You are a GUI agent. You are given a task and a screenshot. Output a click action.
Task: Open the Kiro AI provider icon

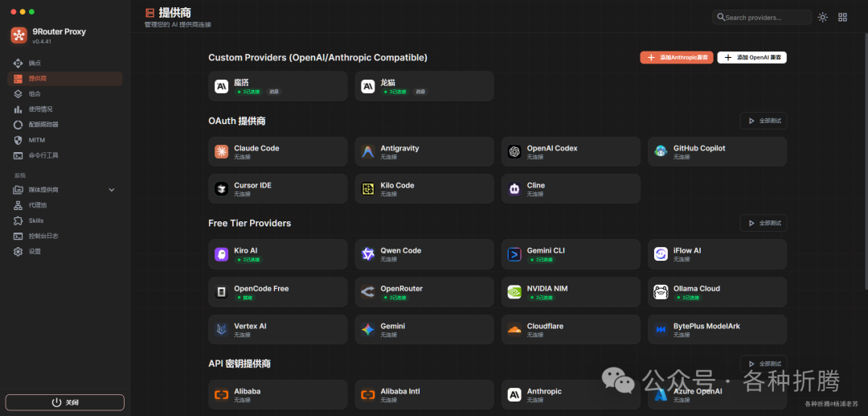[222, 254]
